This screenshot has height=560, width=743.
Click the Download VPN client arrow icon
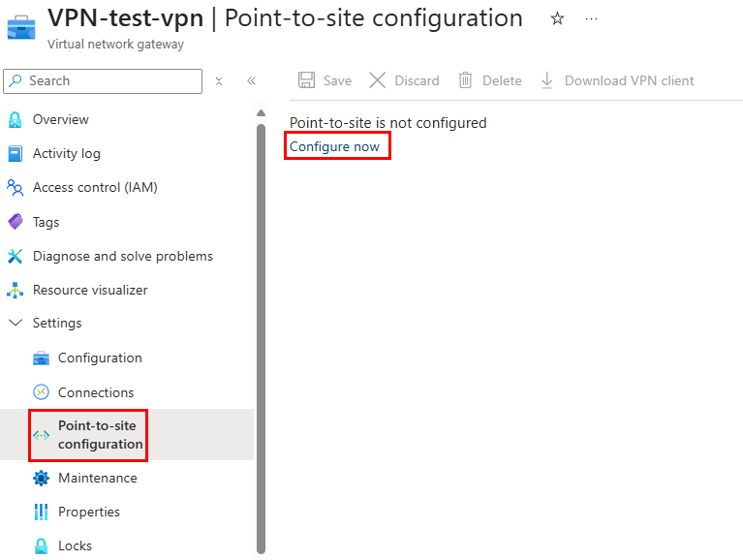tap(546, 80)
